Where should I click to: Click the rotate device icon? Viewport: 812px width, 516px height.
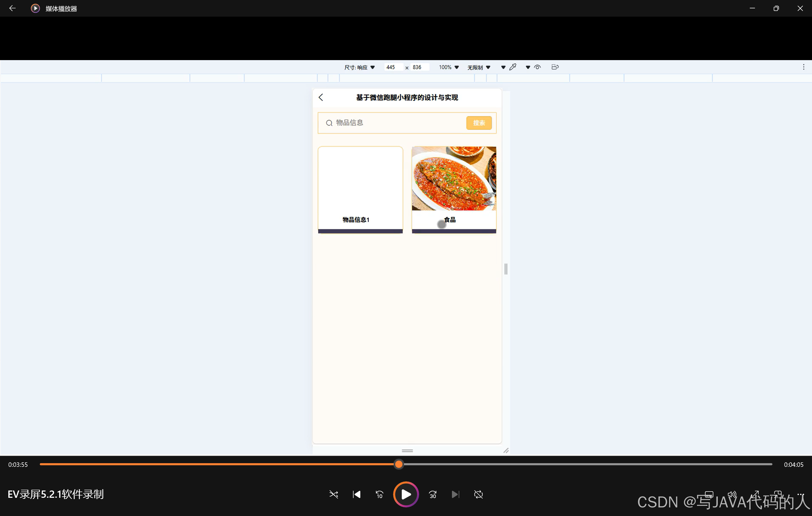[x=555, y=67]
